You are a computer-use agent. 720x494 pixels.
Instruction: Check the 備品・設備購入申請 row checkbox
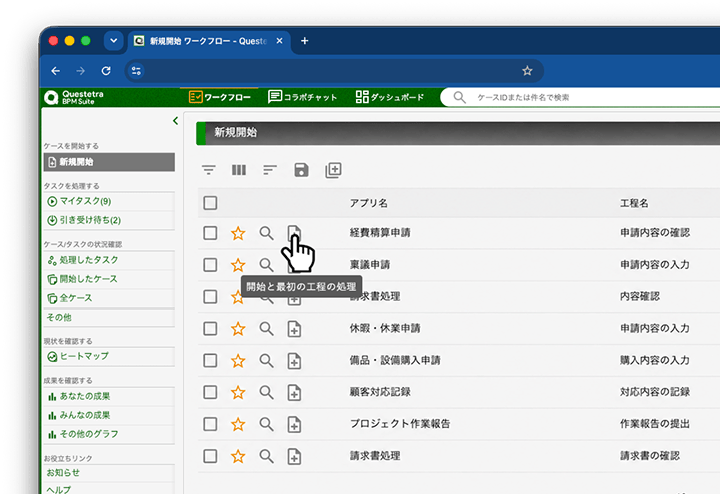pos(210,360)
